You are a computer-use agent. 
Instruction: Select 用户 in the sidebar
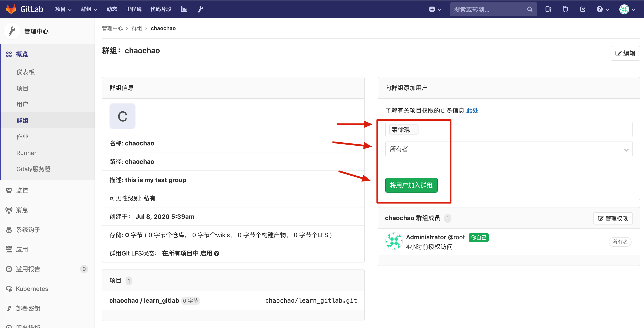(22, 104)
